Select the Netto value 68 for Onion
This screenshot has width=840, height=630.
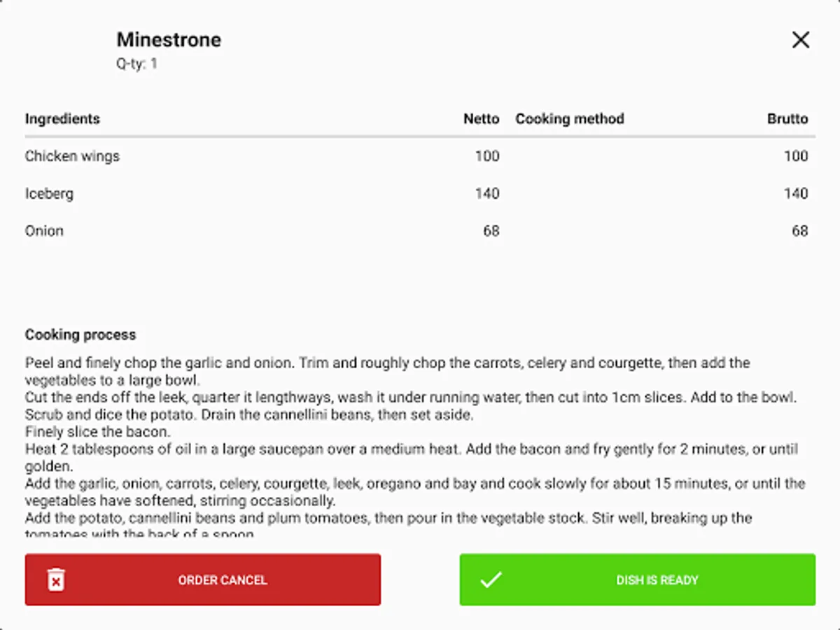click(491, 230)
